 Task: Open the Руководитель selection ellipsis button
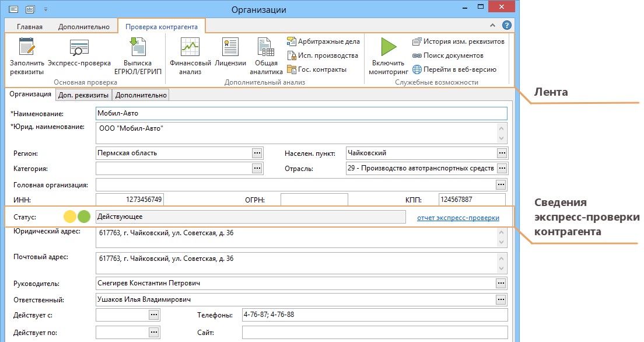[501, 283]
